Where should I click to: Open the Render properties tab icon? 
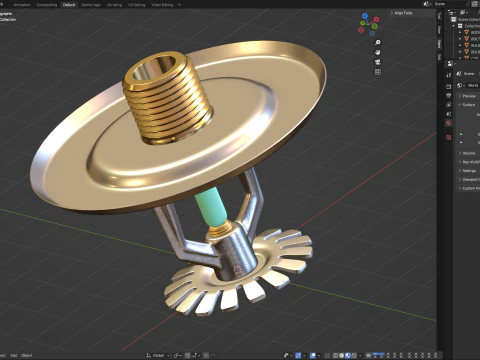pyautogui.click(x=449, y=86)
